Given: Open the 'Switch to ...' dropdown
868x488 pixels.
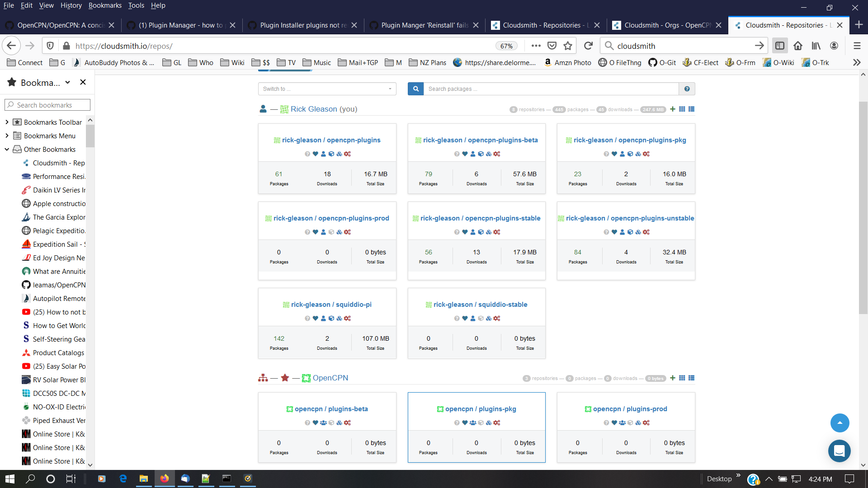Looking at the screenshot, I should tap(327, 89).
